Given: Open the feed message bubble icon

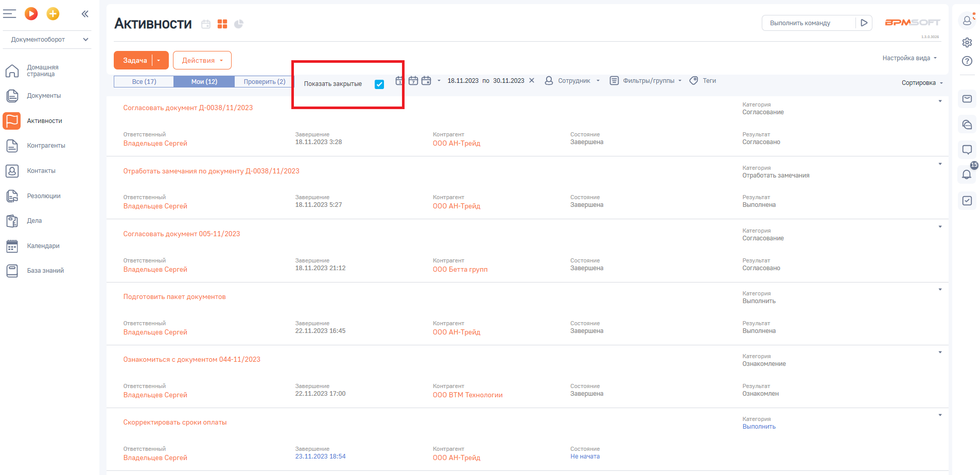Looking at the screenshot, I should (967, 150).
